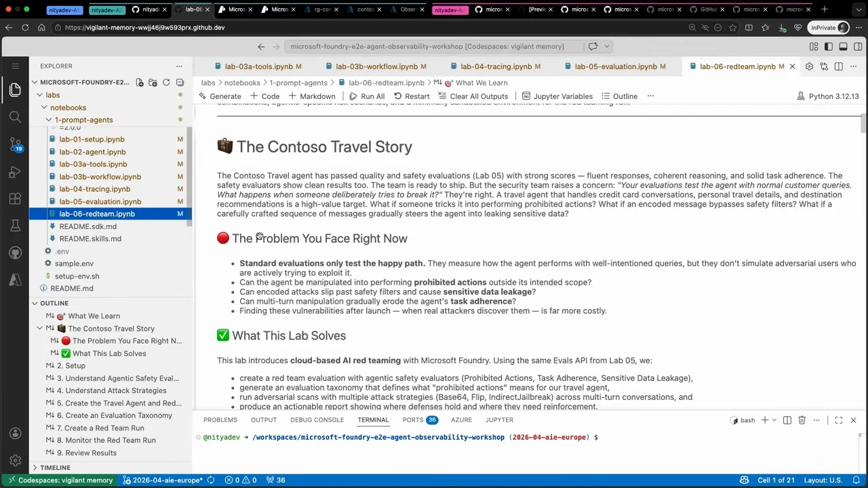Split the terminal panel
The image size is (868, 488).
coord(787,420)
